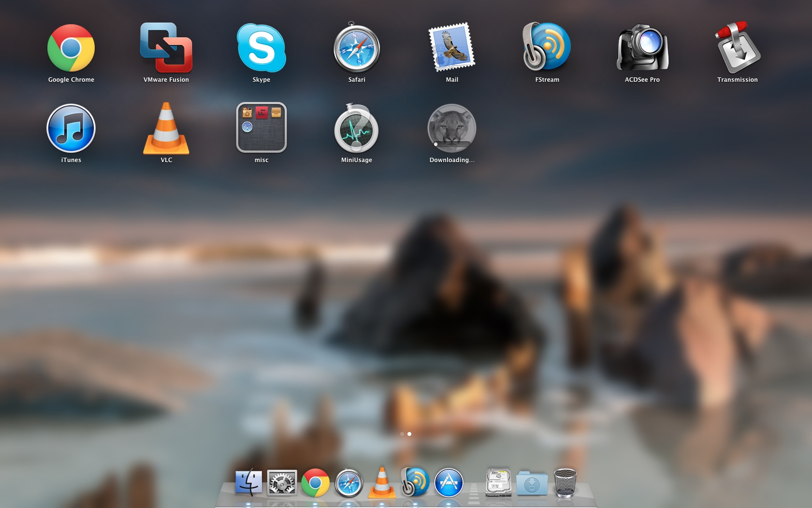Launch MiniUsage app
This screenshot has width=812, height=508.
click(x=357, y=128)
